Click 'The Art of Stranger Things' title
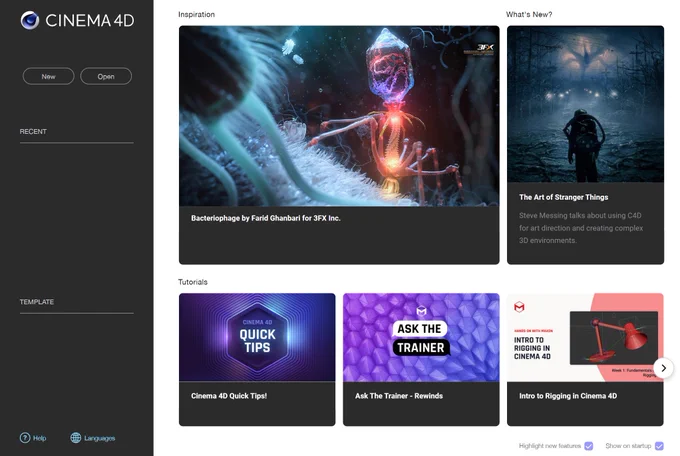 click(563, 197)
